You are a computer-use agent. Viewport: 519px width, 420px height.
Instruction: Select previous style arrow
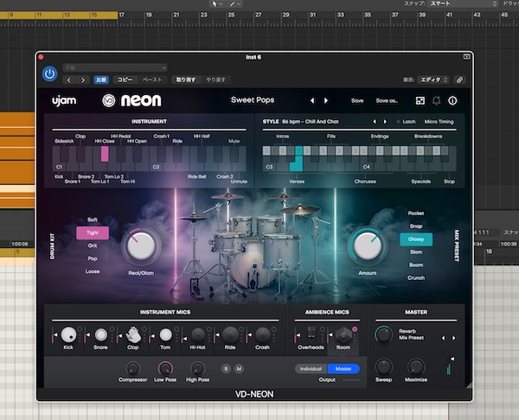tap(375, 122)
